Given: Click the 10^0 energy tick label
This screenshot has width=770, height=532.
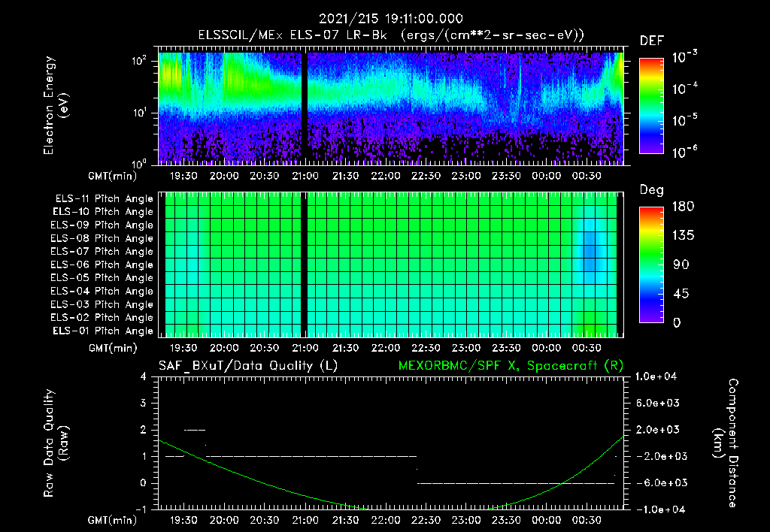Looking at the screenshot, I should coord(139,163).
